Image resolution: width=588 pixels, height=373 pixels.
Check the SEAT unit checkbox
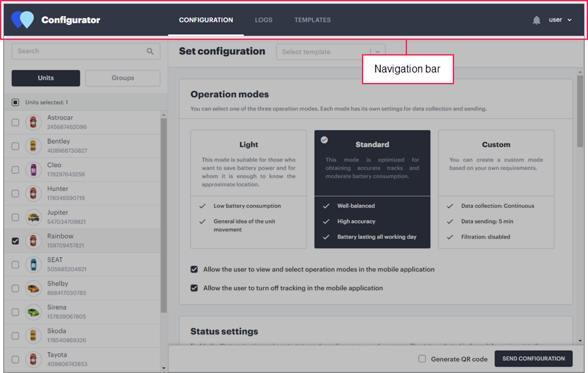(x=16, y=265)
